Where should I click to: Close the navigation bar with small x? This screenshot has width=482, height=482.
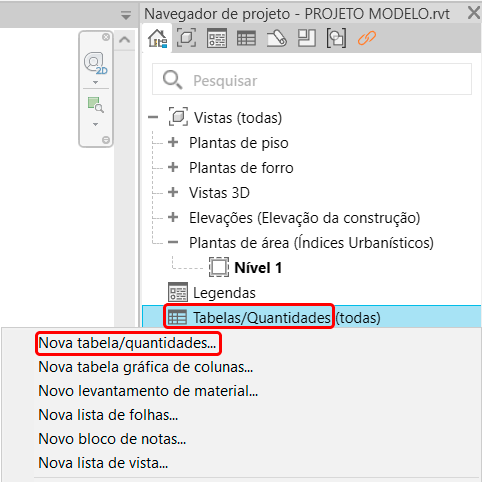(106, 37)
